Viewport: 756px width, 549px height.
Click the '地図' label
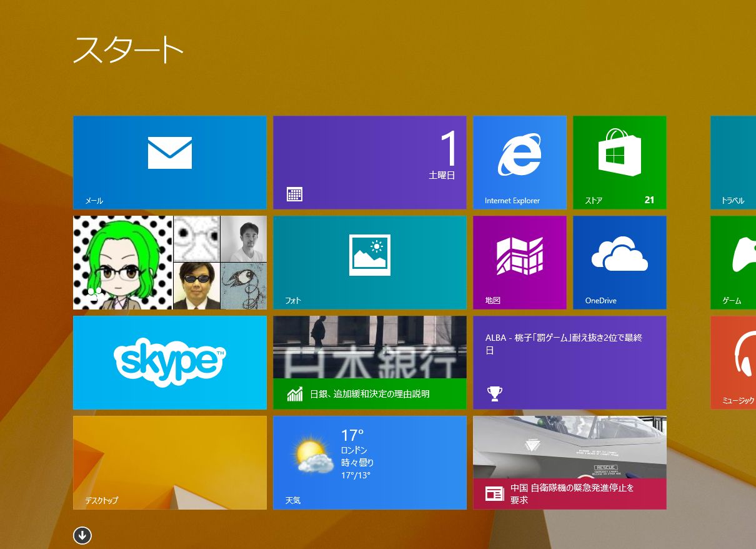[493, 301]
